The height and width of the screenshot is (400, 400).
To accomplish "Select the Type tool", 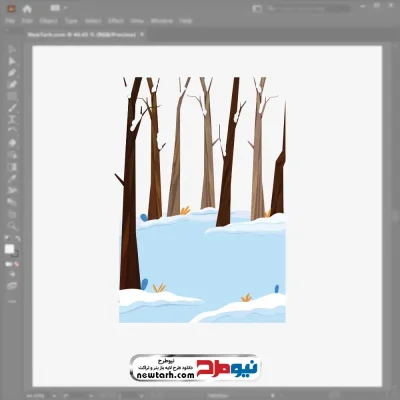I will pos(12,120).
